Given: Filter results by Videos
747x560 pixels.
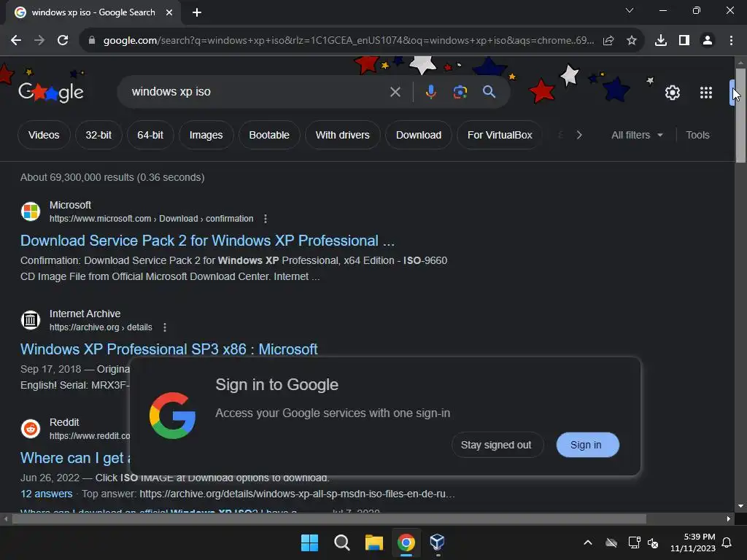Looking at the screenshot, I should [44, 135].
